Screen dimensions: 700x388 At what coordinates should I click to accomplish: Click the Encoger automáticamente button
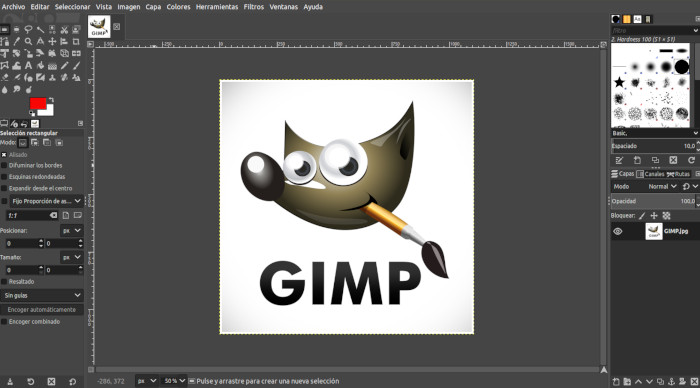point(42,309)
